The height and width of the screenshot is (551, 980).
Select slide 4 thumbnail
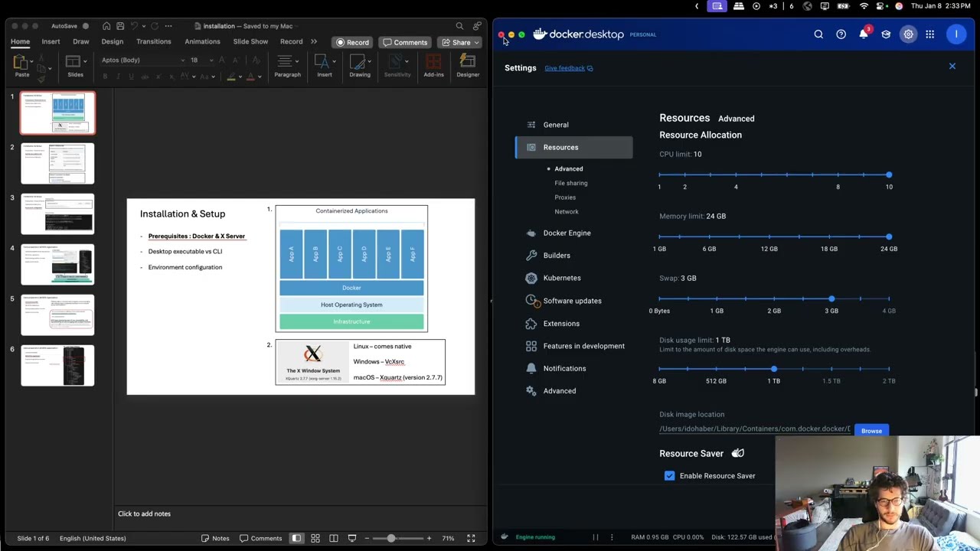[x=57, y=264]
